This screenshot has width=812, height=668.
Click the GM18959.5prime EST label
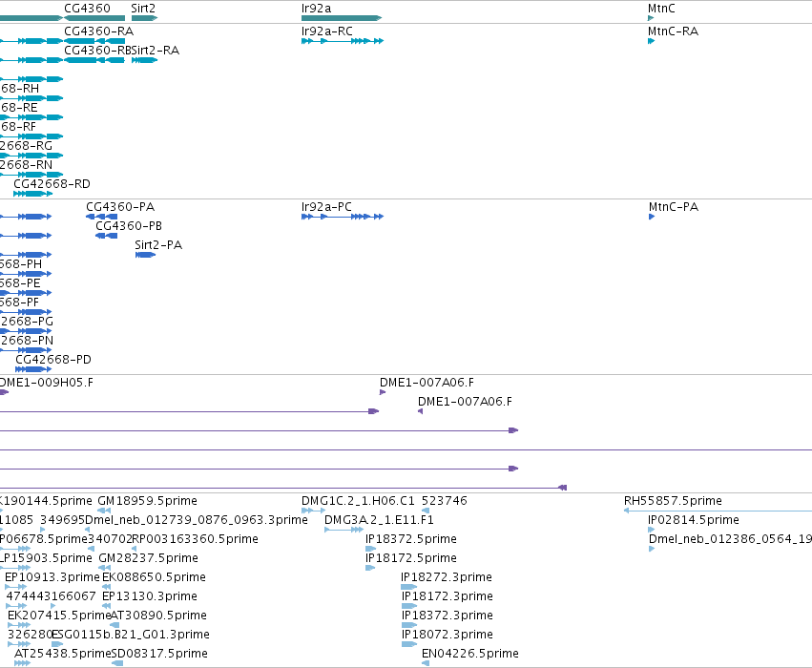tap(148, 501)
